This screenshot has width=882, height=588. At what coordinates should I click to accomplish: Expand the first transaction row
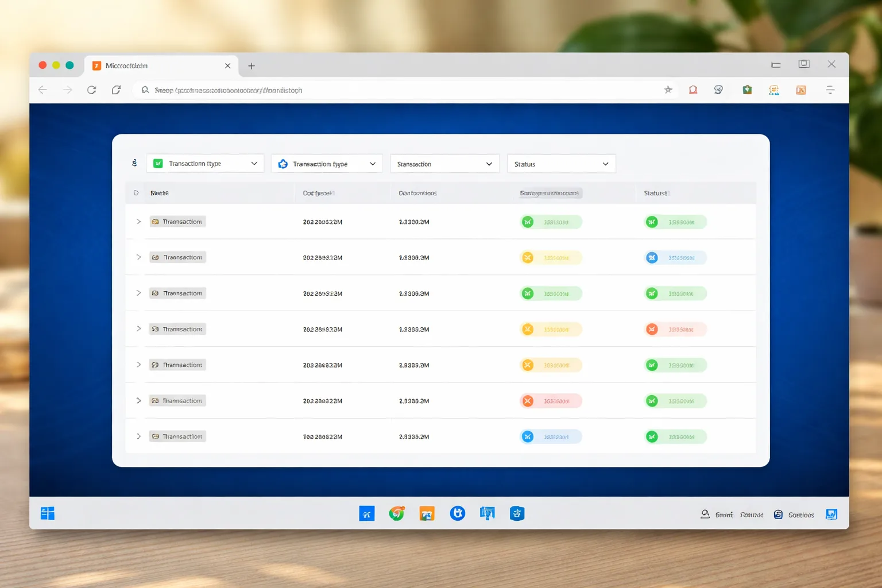138,222
